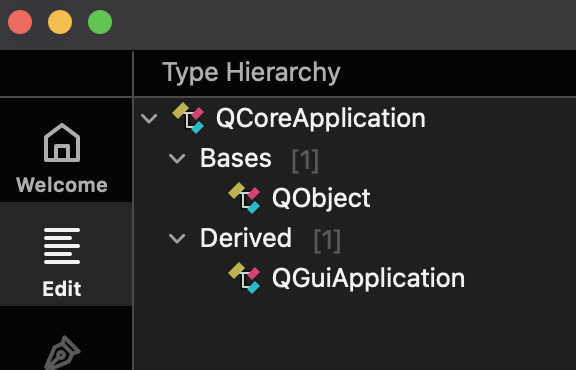Open the Type Hierarchy view selector
The width and height of the screenshot is (576, 370).
tap(252, 73)
